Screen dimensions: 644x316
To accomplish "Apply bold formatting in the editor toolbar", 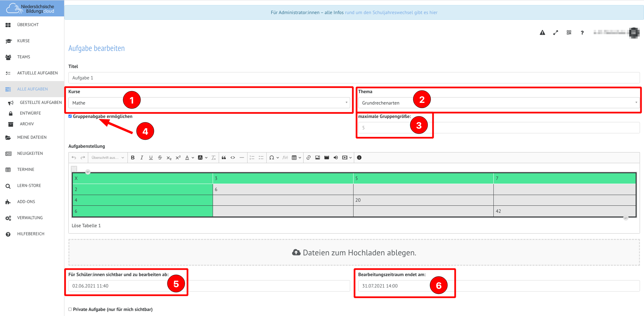I will (133, 157).
